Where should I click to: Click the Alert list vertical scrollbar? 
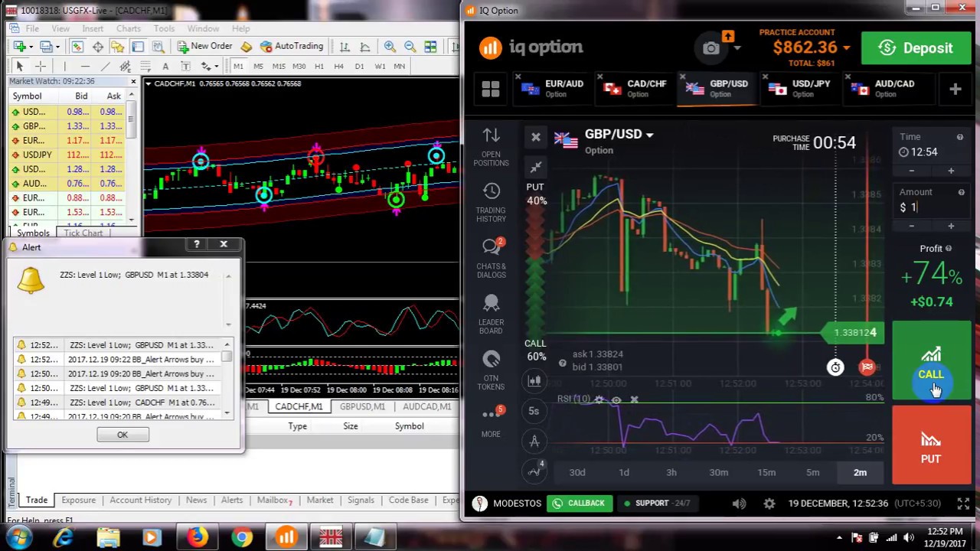coord(227,380)
